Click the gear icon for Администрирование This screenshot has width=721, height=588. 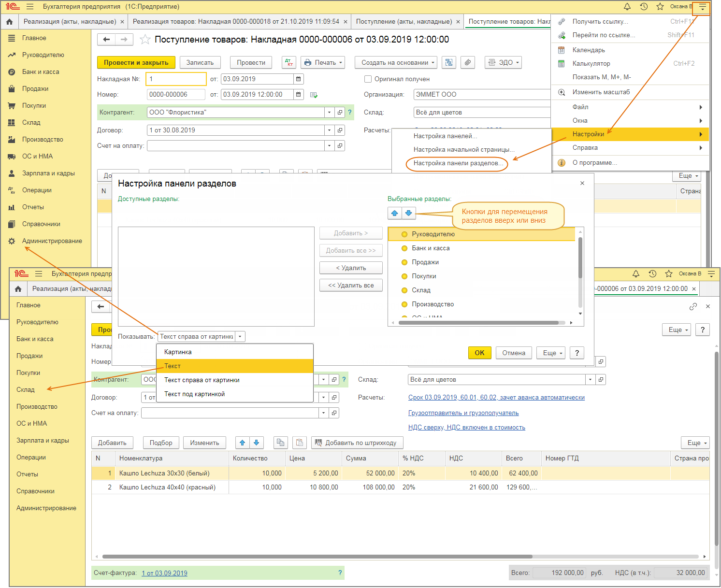pyautogui.click(x=12, y=241)
